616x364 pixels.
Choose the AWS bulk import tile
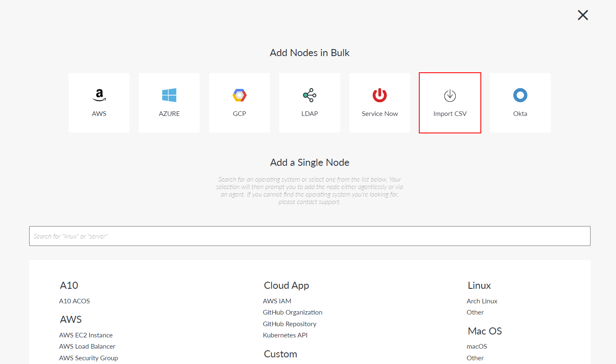click(99, 103)
